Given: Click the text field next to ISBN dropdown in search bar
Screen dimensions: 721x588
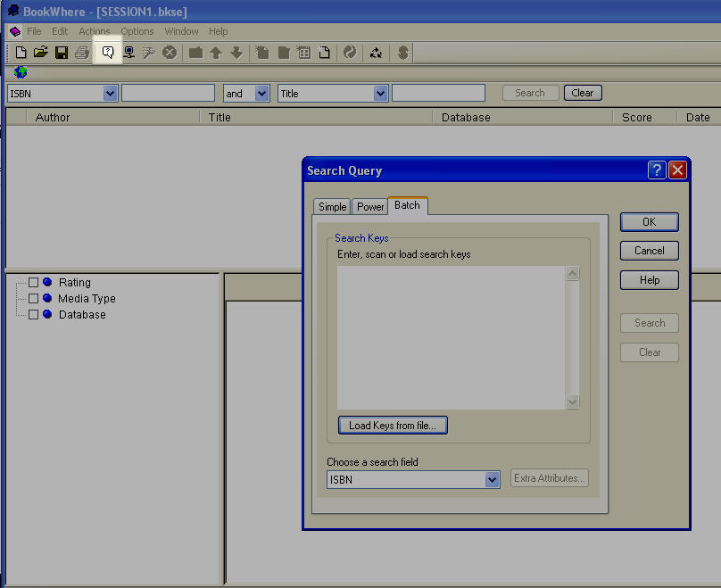Looking at the screenshot, I should click(169, 93).
